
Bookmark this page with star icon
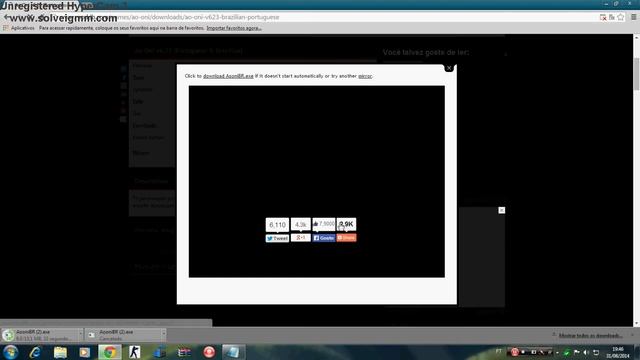621,17
